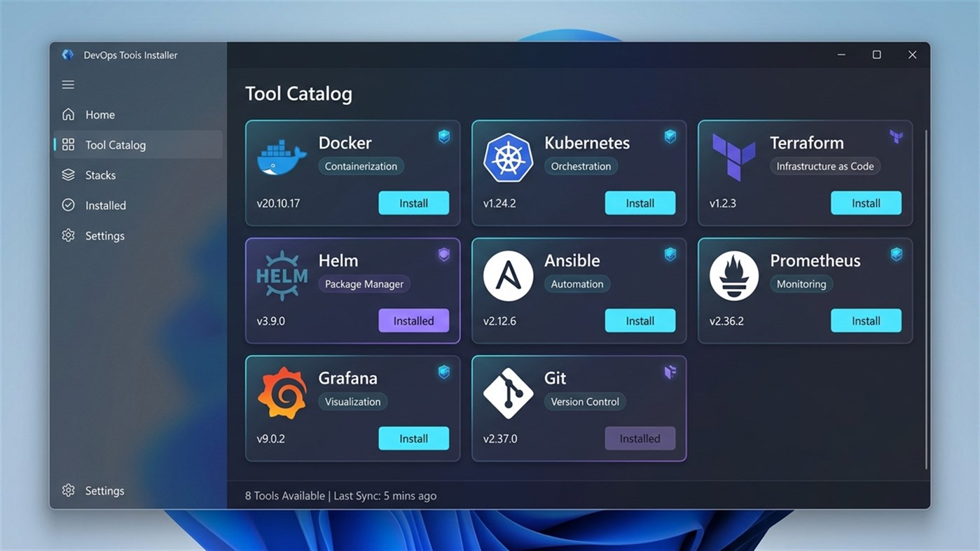Click the Prometheus torch logo

(x=734, y=275)
